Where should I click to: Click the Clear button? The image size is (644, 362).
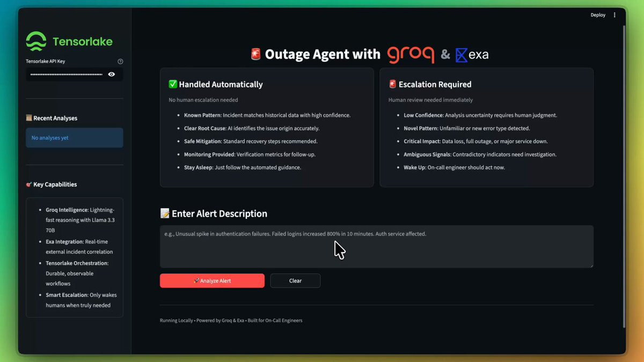pos(295,280)
